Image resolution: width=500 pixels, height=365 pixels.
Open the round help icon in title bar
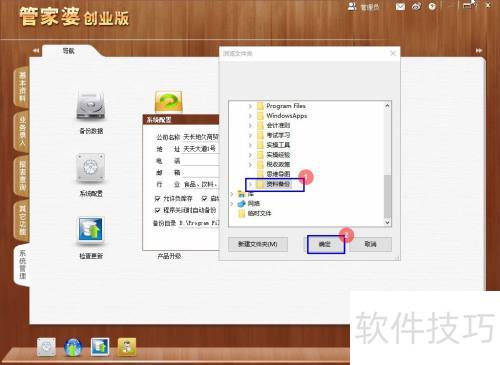432,6
